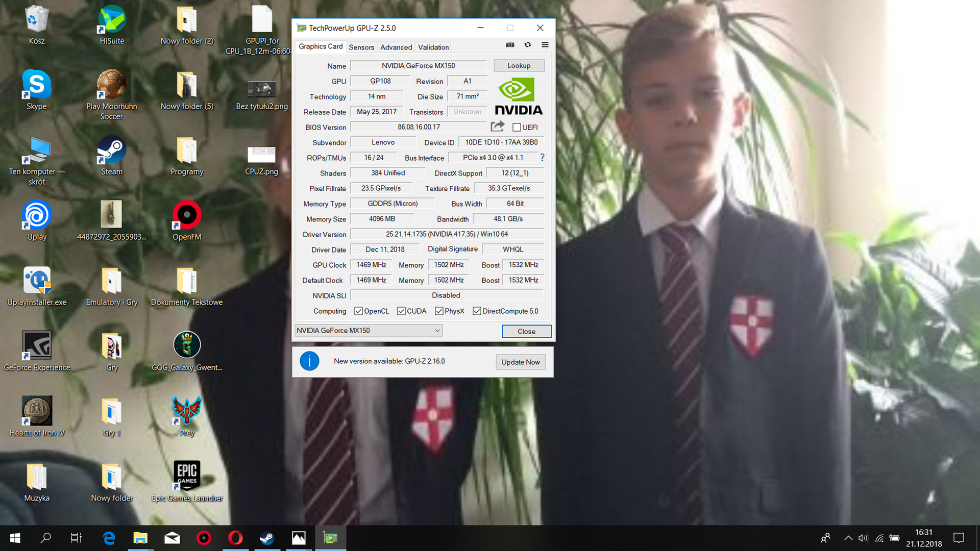The width and height of the screenshot is (980, 551).
Task: Toggle the PhysX checkbox
Action: [x=439, y=311]
